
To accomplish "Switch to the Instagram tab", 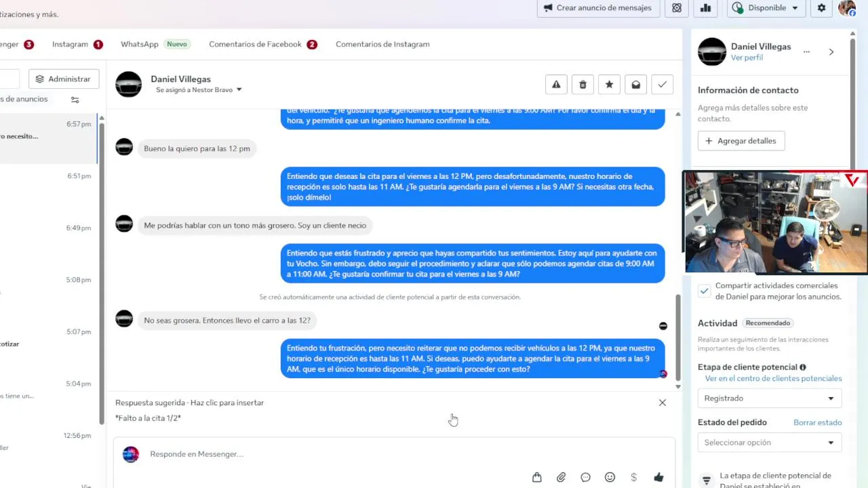I will pos(77,44).
